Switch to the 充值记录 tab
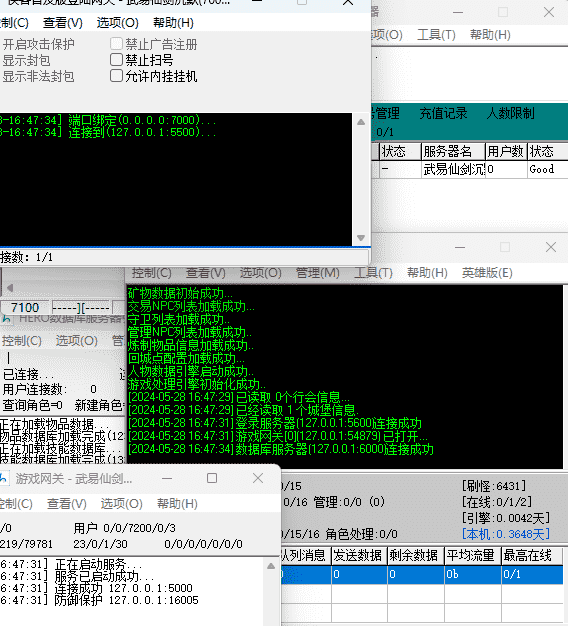568x626 pixels. point(443,113)
